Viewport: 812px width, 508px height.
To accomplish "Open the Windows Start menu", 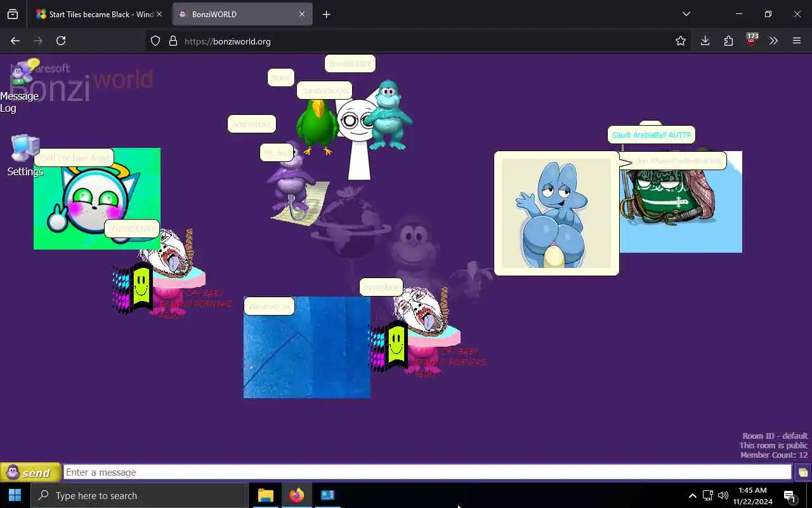I will pyautogui.click(x=15, y=495).
